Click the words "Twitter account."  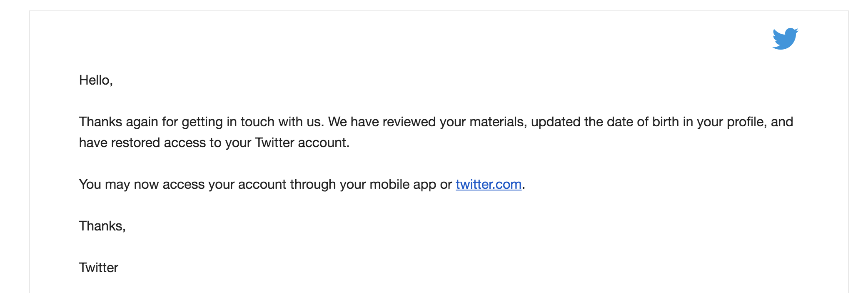coord(302,143)
